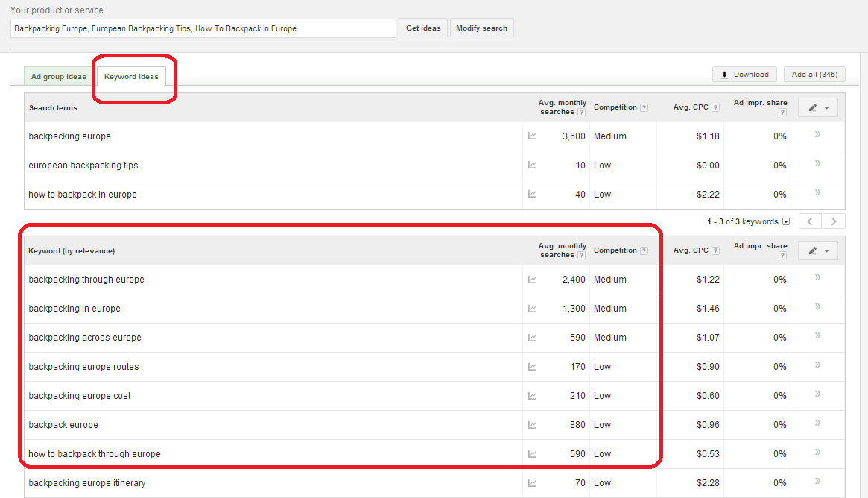The image size is (868, 498).
Task: Expand the '1 - 3 of 3 keywords' dropdown
Action: coord(785,221)
